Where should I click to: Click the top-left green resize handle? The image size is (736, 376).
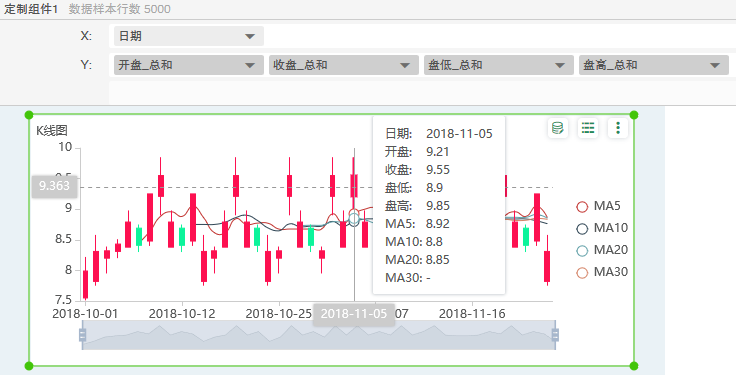[x=29, y=115]
